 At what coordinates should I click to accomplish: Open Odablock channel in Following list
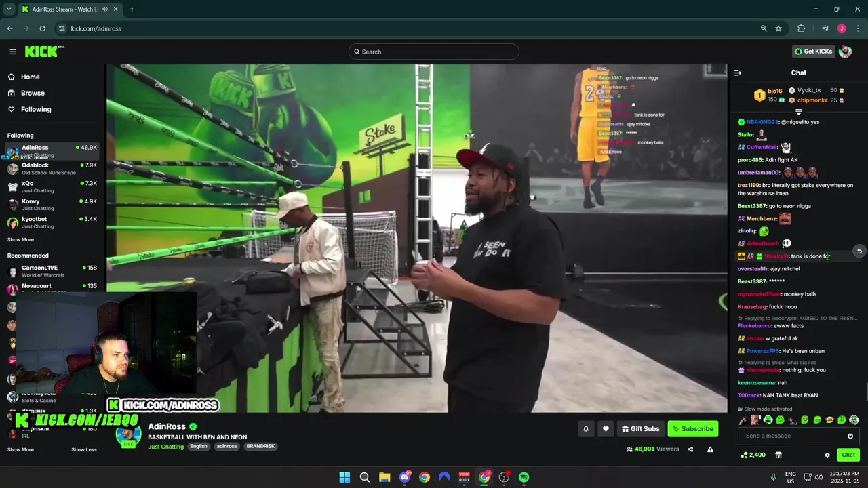[52, 169]
